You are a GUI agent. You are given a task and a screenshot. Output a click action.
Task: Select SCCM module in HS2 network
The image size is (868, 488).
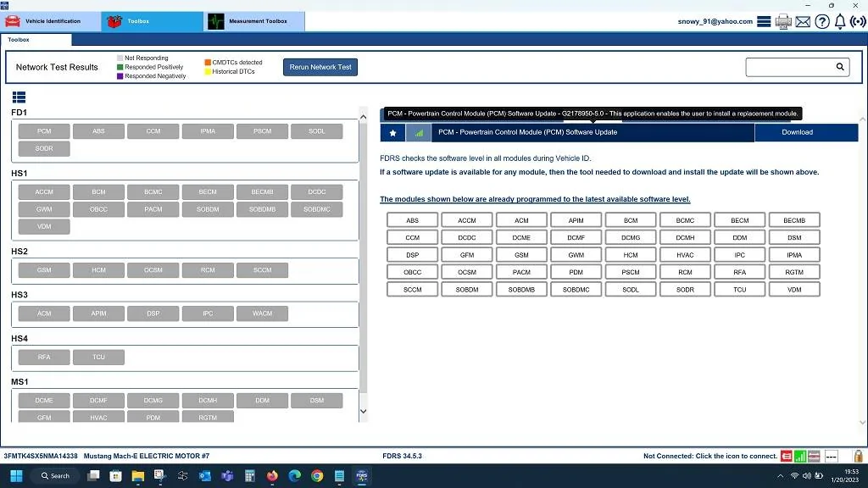tap(263, 270)
